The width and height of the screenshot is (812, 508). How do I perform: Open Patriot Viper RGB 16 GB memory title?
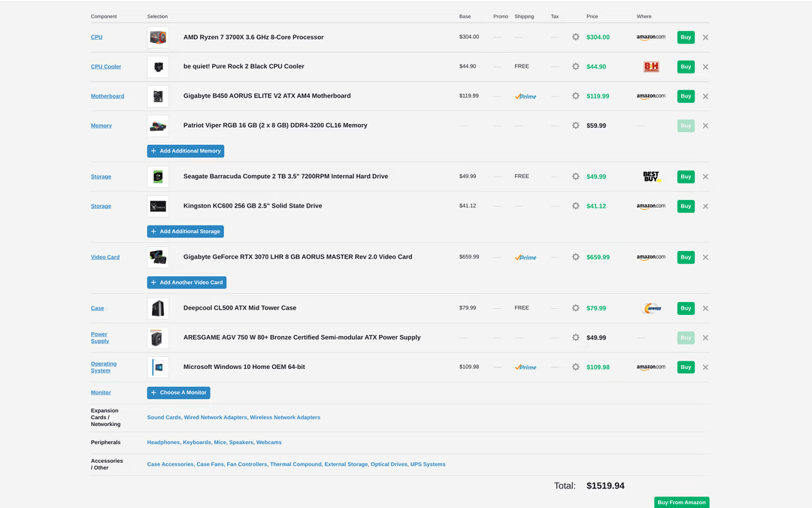tap(275, 125)
